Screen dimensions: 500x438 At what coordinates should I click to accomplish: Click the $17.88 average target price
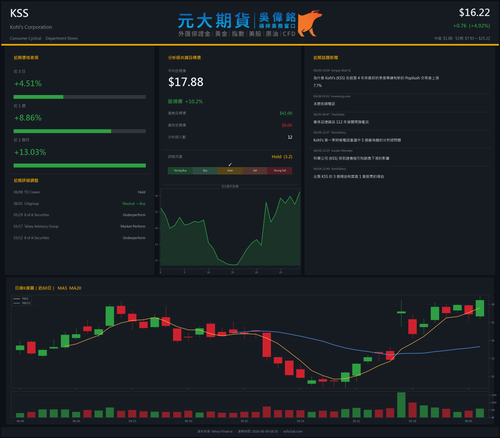pyautogui.click(x=186, y=82)
